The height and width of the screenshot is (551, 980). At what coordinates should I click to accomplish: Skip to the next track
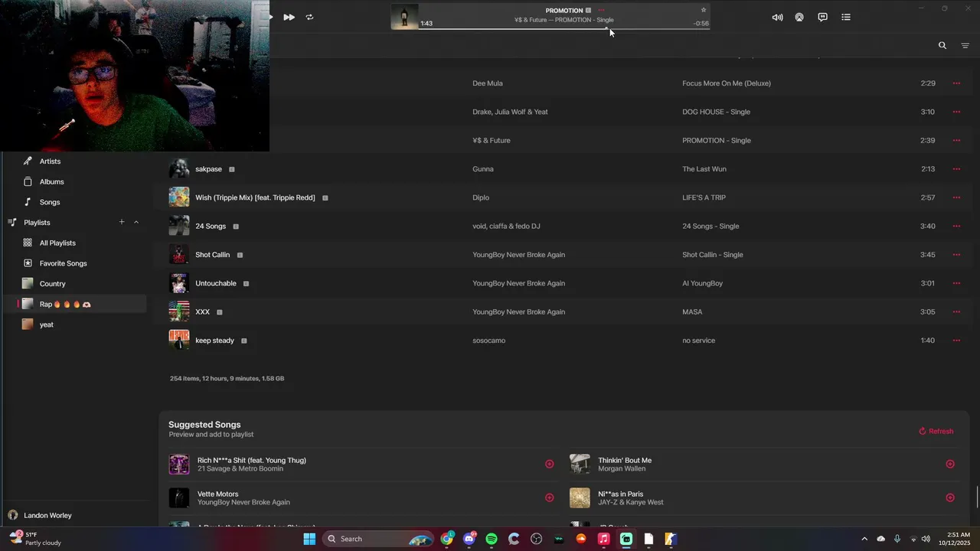pos(289,17)
